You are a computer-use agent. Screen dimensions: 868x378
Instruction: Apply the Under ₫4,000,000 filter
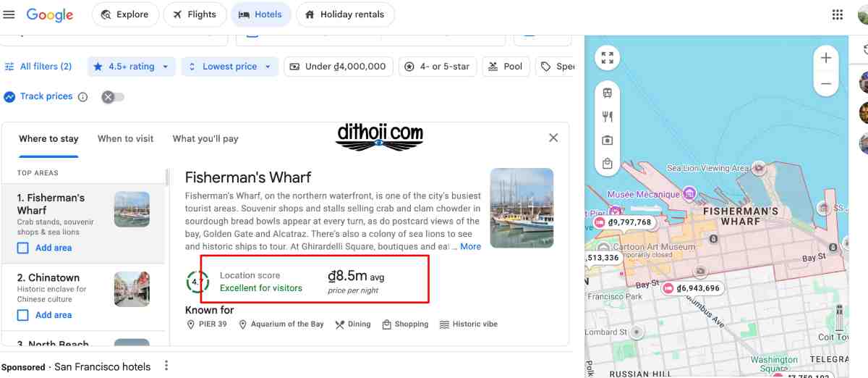tap(339, 67)
